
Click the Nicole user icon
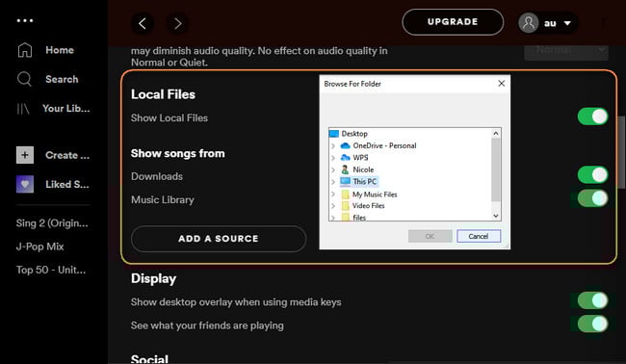345,169
